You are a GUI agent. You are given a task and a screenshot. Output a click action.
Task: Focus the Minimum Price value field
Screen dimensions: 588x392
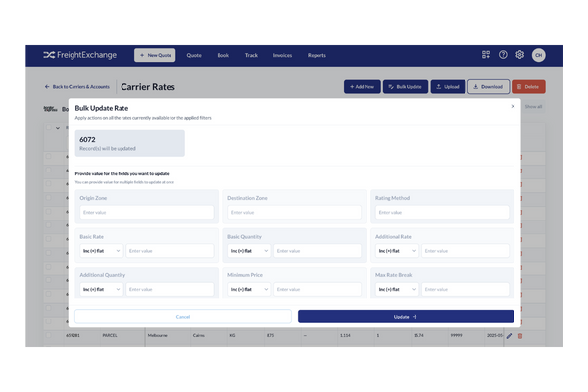pyautogui.click(x=318, y=289)
